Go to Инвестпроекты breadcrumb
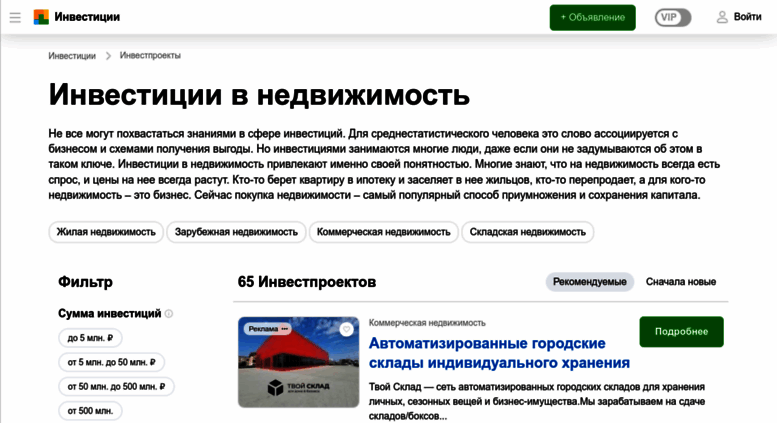 pyautogui.click(x=150, y=55)
